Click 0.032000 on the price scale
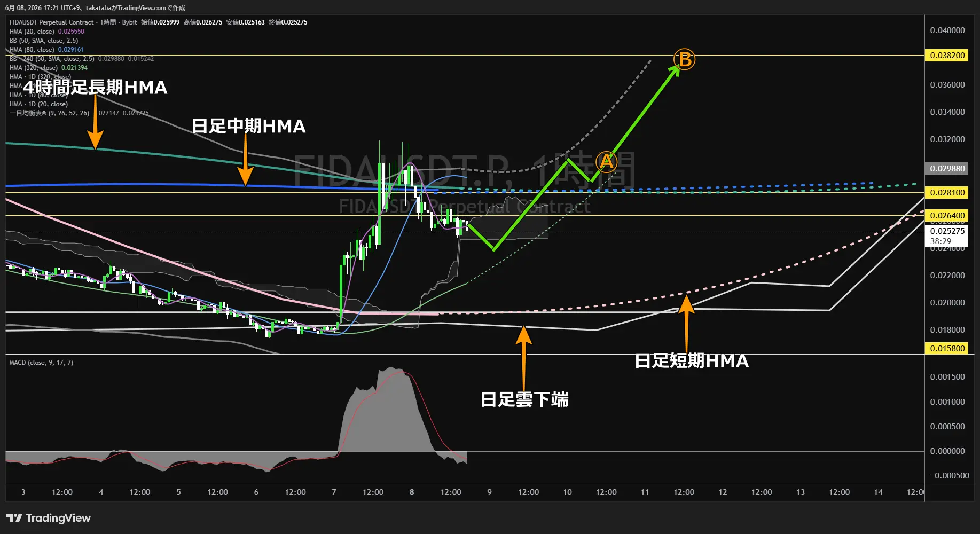The height and width of the screenshot is (534, 980). click(947, 139)
